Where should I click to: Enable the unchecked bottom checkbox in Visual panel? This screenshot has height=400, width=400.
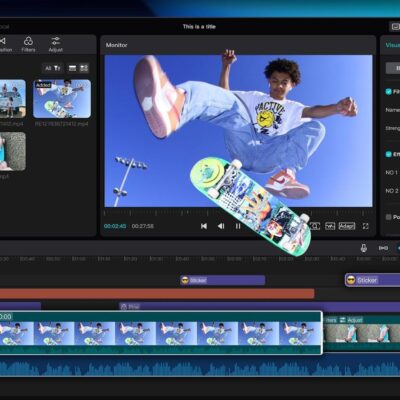pos(388,217)
